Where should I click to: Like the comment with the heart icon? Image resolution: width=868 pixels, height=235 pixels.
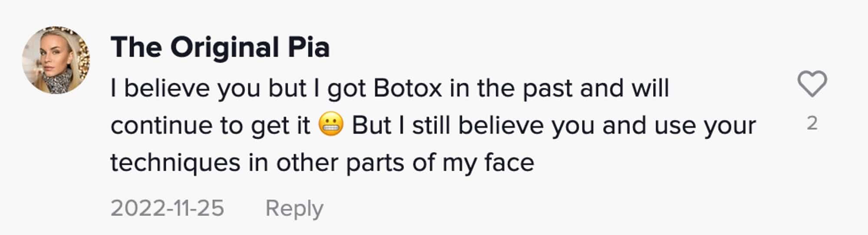pyautogui.click(x=812, y=84)
